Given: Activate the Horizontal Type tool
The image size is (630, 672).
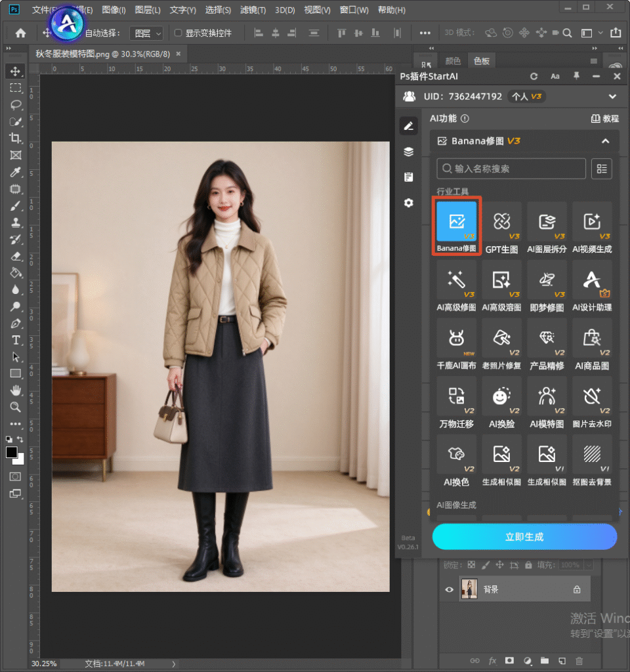Looking at the screenshot, I should (16, 341).
